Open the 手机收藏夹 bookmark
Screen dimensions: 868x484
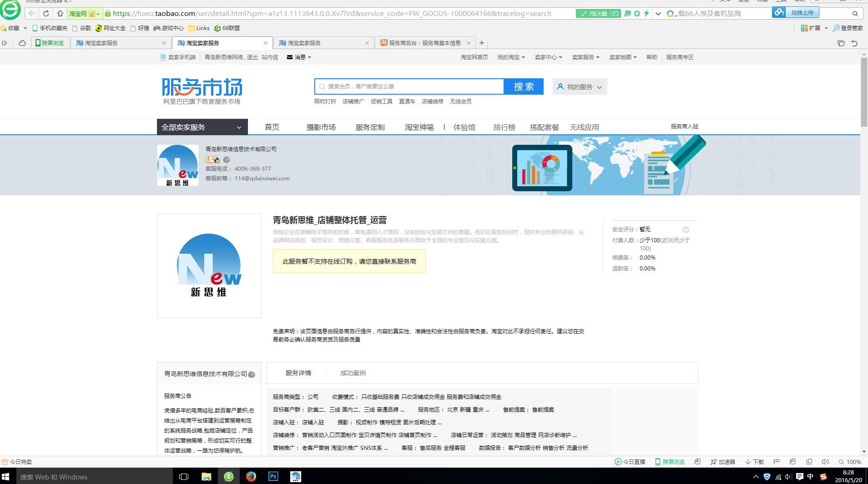tap(50, 28)
